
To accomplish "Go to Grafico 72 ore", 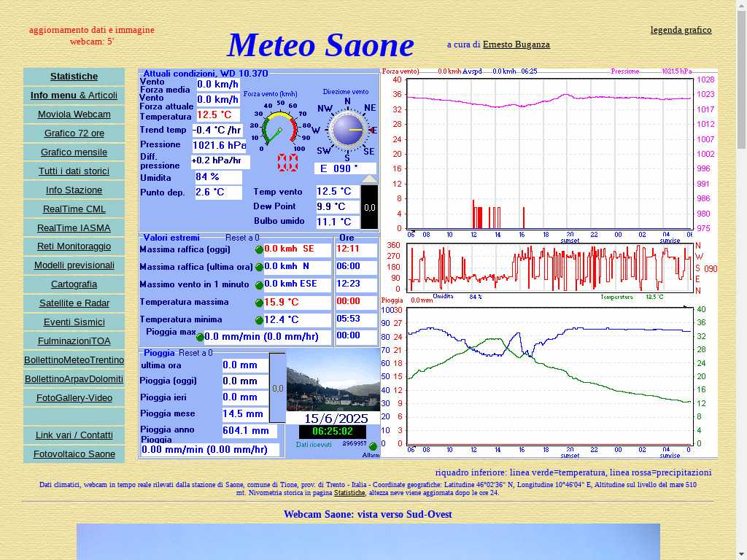I will (74, 133).
